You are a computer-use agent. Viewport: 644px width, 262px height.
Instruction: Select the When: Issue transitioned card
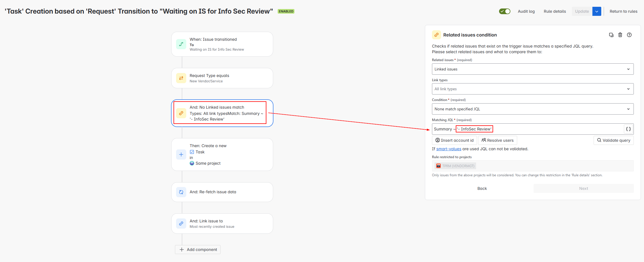coord(222,44)
